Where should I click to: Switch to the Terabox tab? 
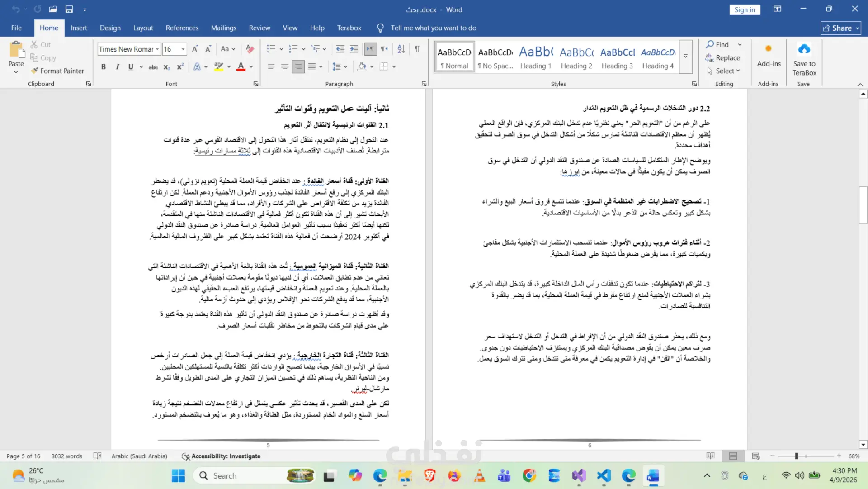(349, 28)
